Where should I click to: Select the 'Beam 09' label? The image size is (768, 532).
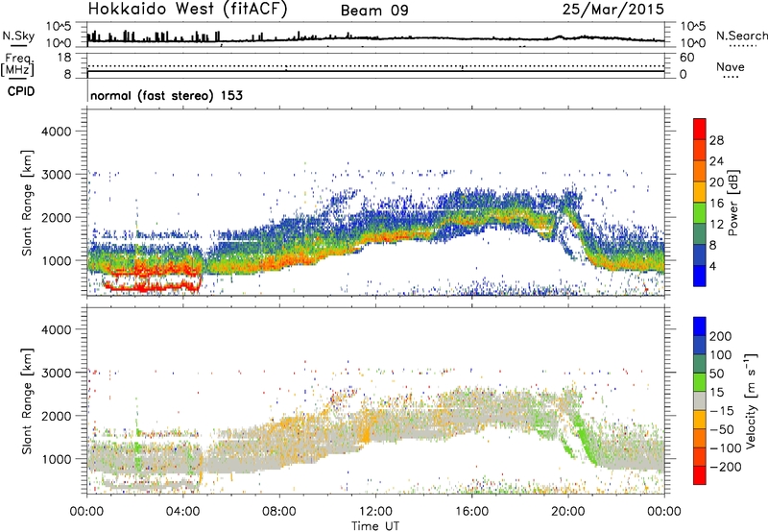[374, 11]
